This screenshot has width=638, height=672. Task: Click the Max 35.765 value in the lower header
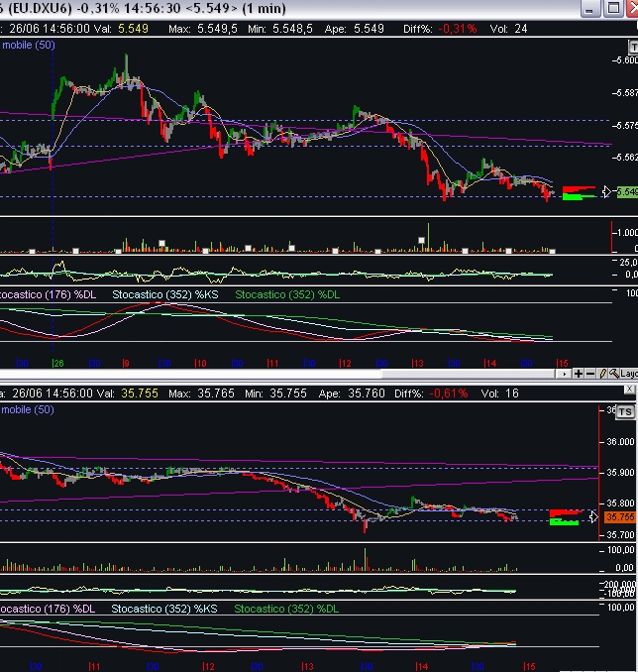(216, 393)
